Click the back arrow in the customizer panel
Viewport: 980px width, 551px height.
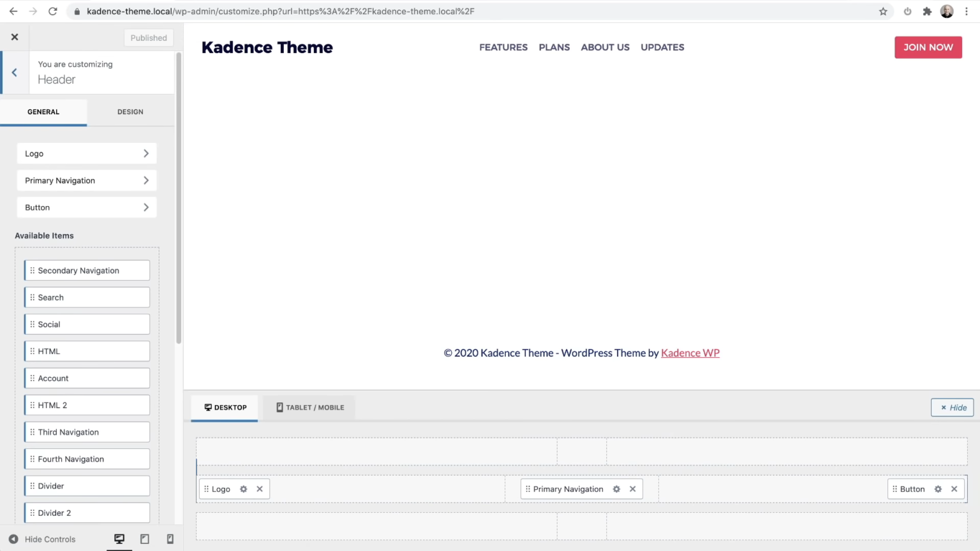point(14,72)
